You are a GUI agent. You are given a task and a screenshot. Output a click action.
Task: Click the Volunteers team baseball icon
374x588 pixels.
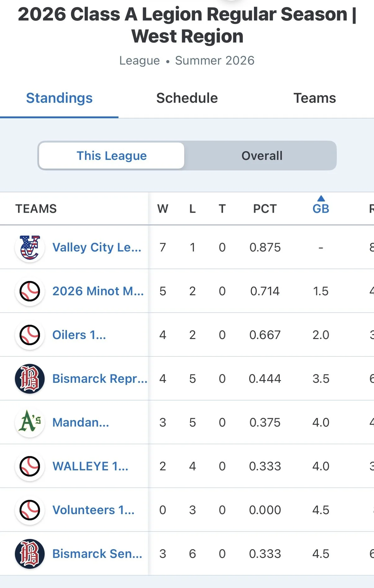[x=30, y=510]
